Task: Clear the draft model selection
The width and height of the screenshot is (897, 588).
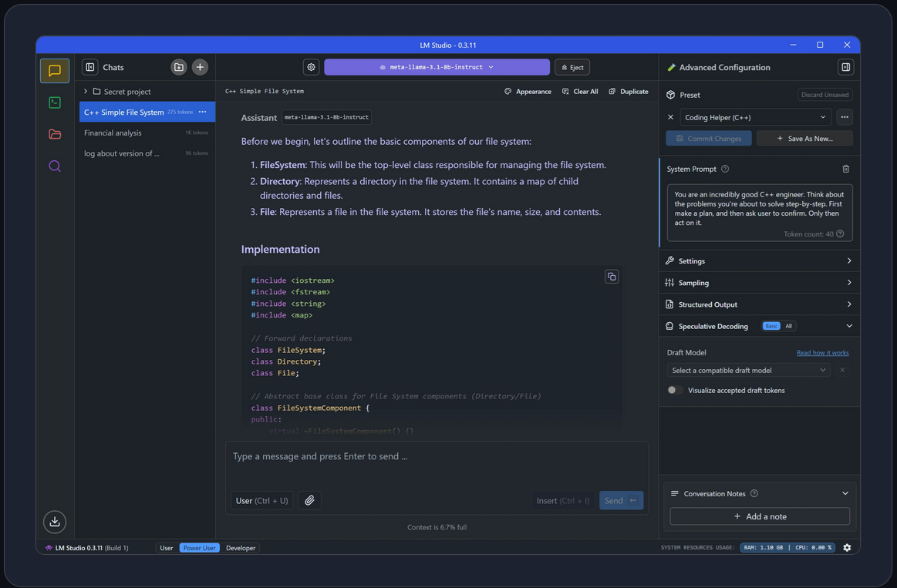Action: pos(842,370)
